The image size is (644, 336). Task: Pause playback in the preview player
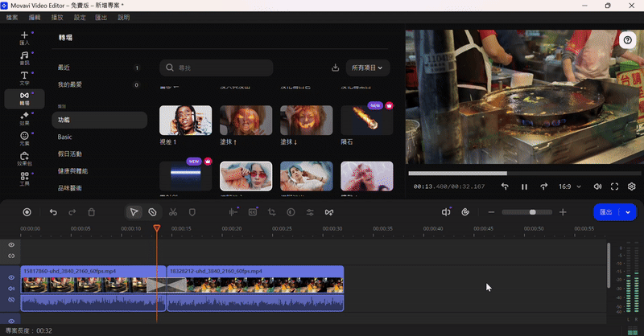pyautogui.click(x=524, y=186)
